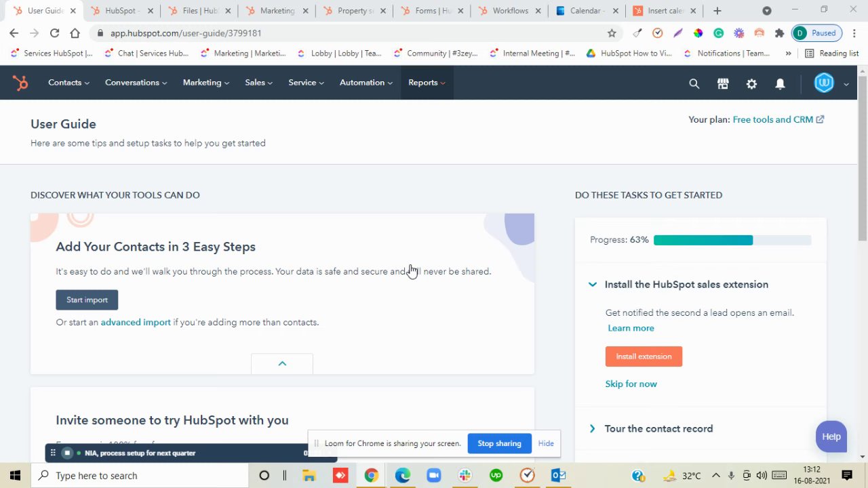Switch to the Forms browser tab
868x488 pixels.
[x=433, y=10]
